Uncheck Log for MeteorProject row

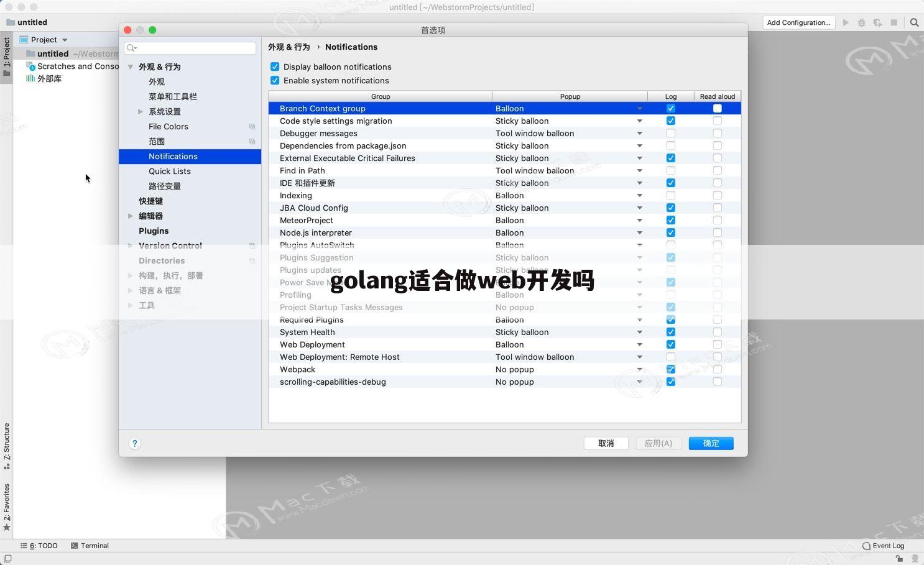click(670, 220)
